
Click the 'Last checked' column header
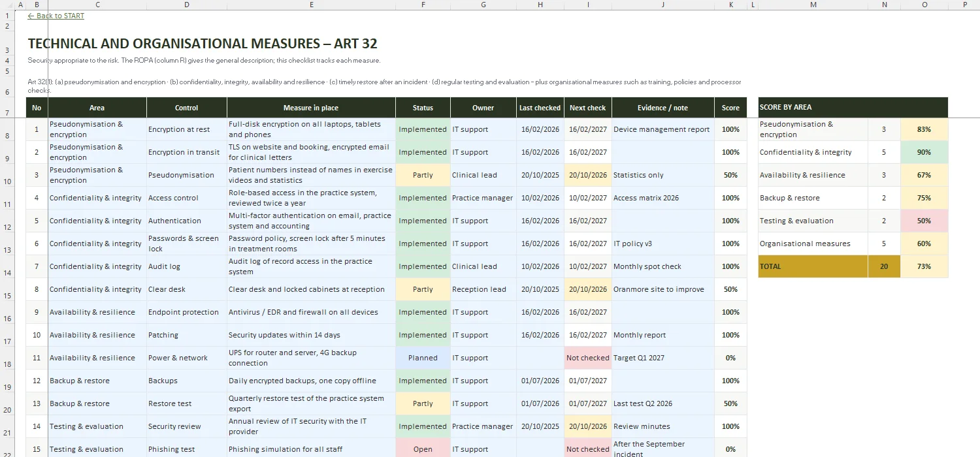[540, 108]
